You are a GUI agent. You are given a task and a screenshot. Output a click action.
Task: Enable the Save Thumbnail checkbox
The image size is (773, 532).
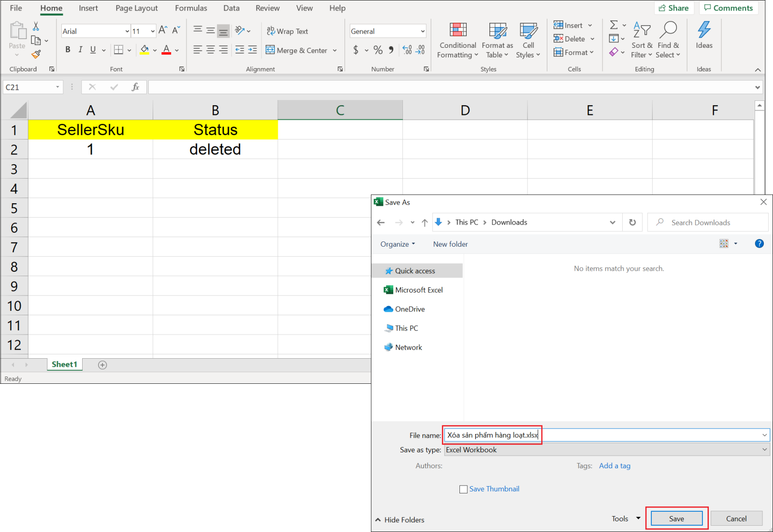463,489
